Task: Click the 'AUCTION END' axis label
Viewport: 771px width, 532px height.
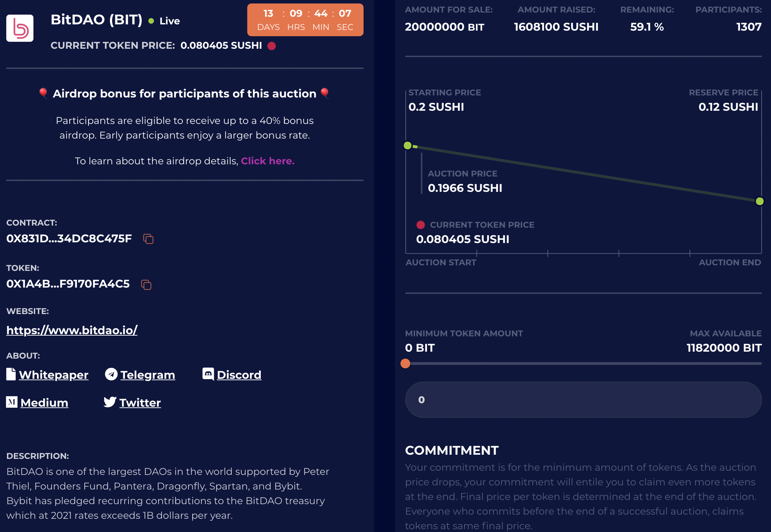Action: 730,263
